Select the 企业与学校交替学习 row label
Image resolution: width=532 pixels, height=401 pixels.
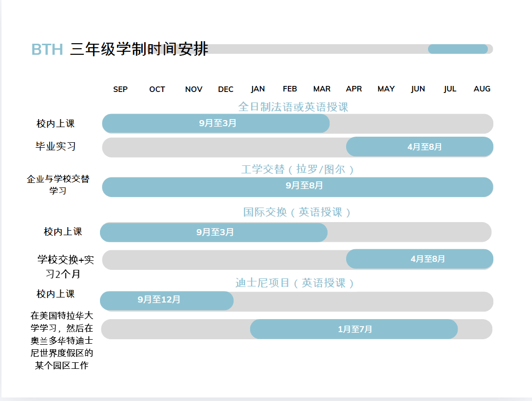point(58,184)
